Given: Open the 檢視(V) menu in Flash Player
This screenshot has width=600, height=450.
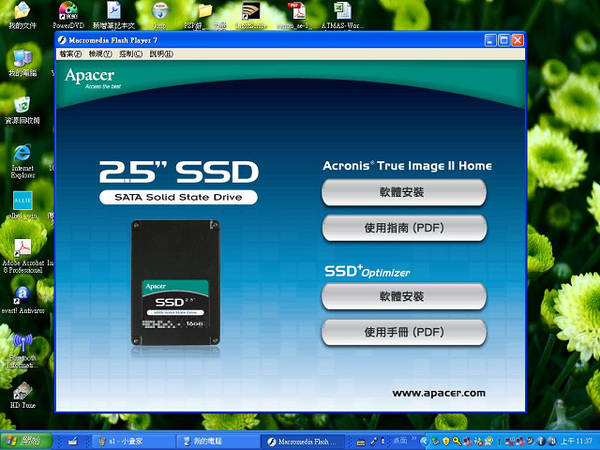Looking at the screenshot, I should click(100, 54).
